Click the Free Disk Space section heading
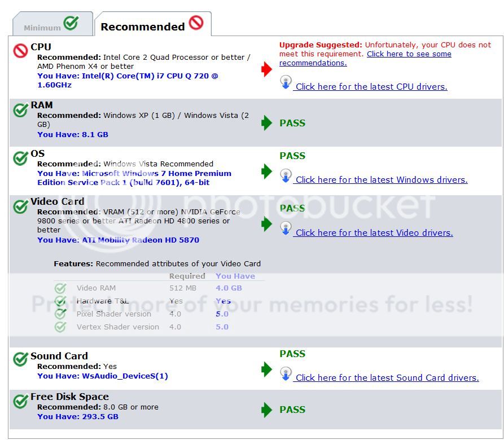Screen dimensions: 504x440 (x=70, y=397)
